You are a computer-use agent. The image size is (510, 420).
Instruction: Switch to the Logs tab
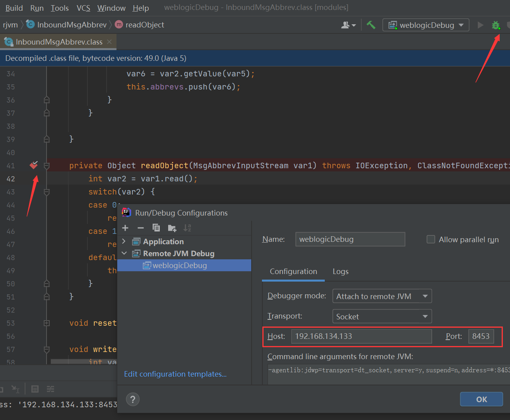(340, 271)
